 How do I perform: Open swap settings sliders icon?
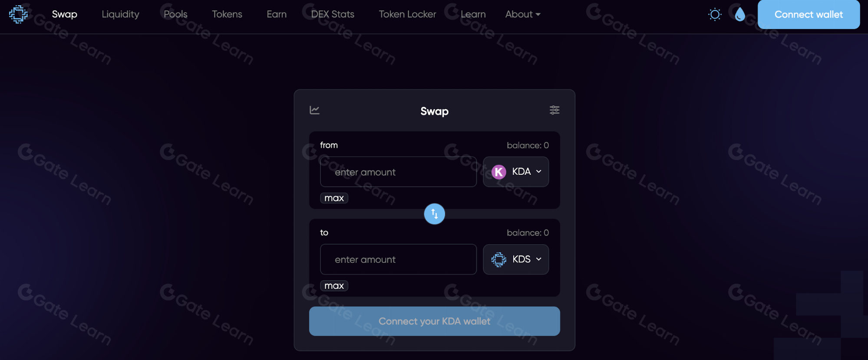[x=554, y=110]
